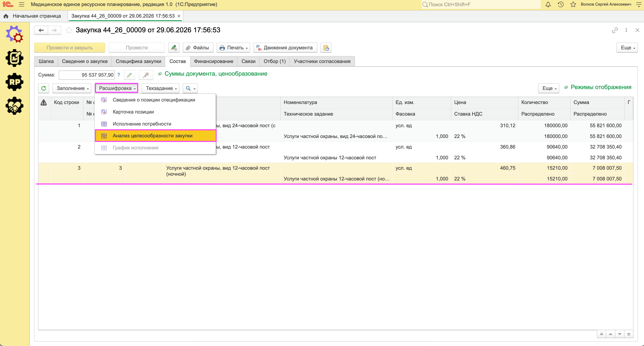The image size is (644, 346).
Task: Open the Печать dropdown
Action: [x=234, y=47]
